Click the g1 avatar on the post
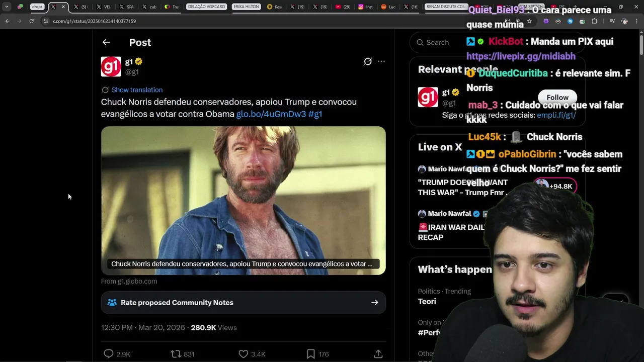The height and width of the screenshot is (362, 644). click(111, 66)
